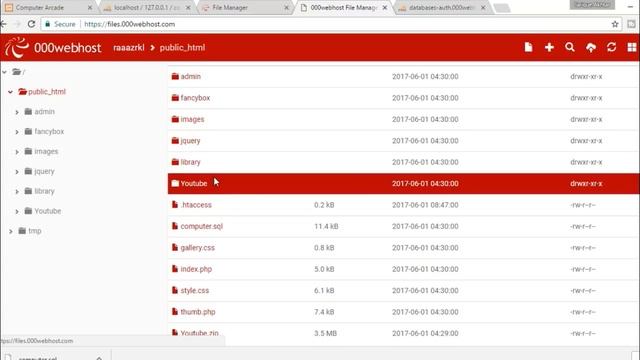Click Youtube folder icon in highlighted row

(x=175, y=183)
